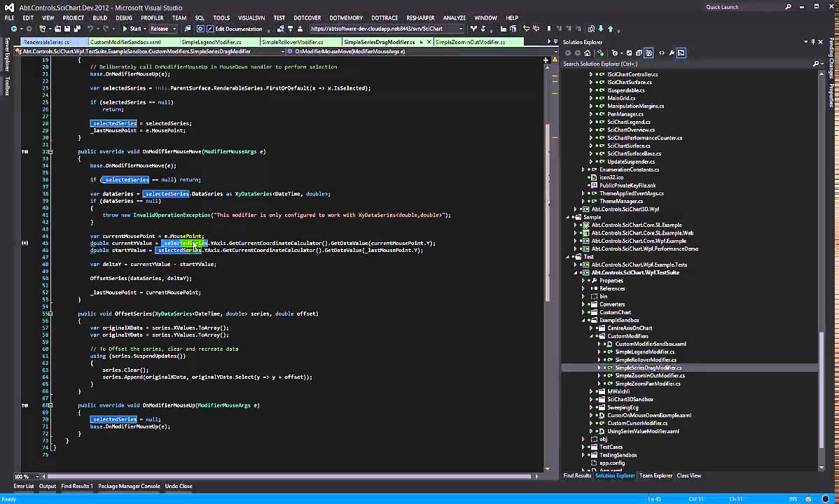Open the SVN URL address dropdown
This screenshot has width=839, height=504.
point(461,29)
